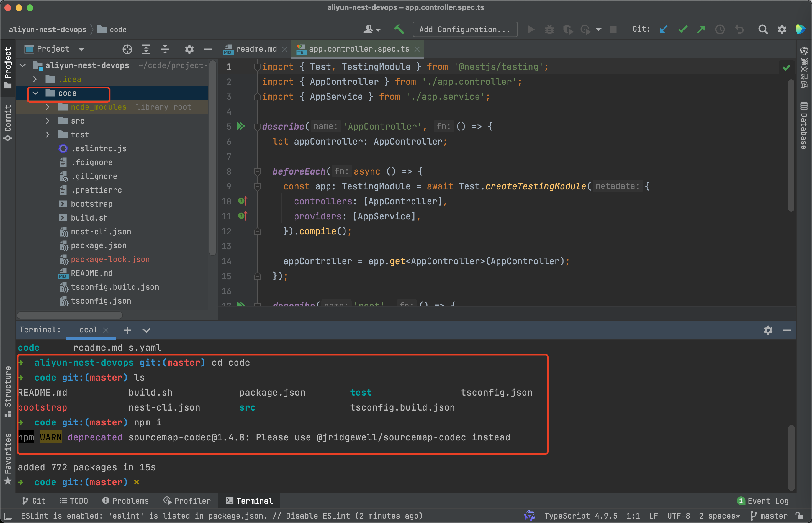The height and width of the screenshot is (523, 812).
Task: Hide the Project tool window
Action: [208, 49]
